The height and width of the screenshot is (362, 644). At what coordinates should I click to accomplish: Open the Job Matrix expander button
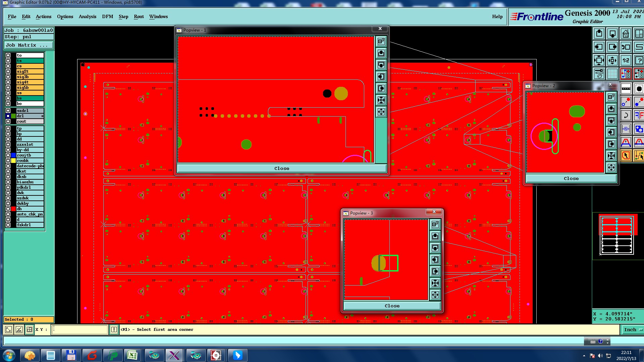click(x=29, y=45)
